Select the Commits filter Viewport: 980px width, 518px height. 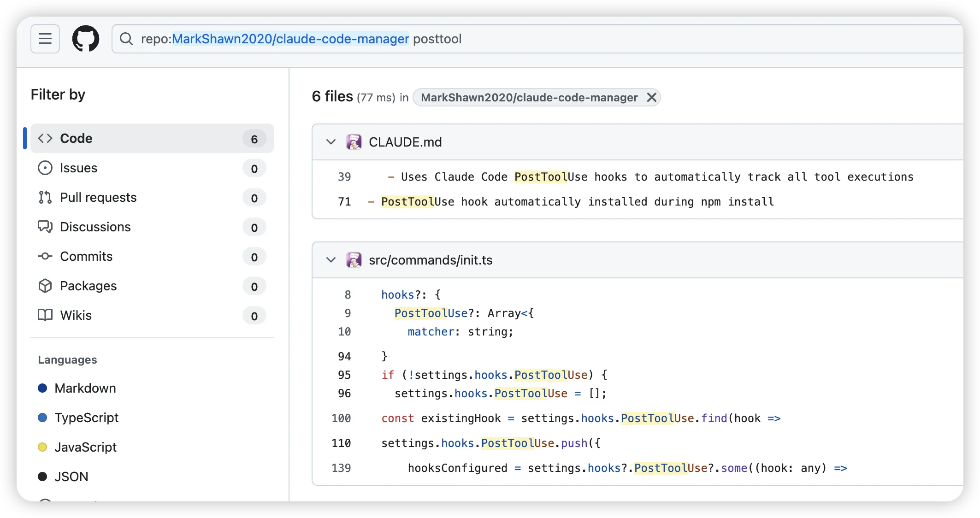pos(152,256)
